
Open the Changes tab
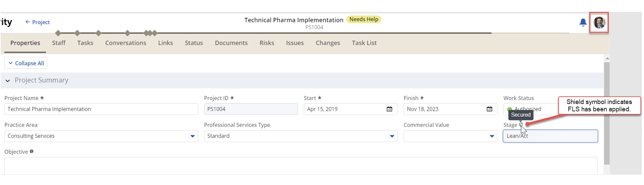click(328, 43)
